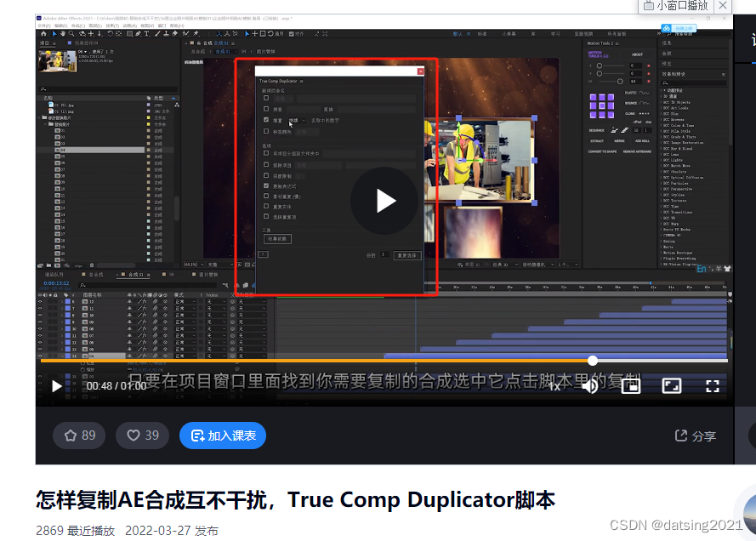Select the Type tool in the toolbar
756x541 pixels.
click(147, 32)
